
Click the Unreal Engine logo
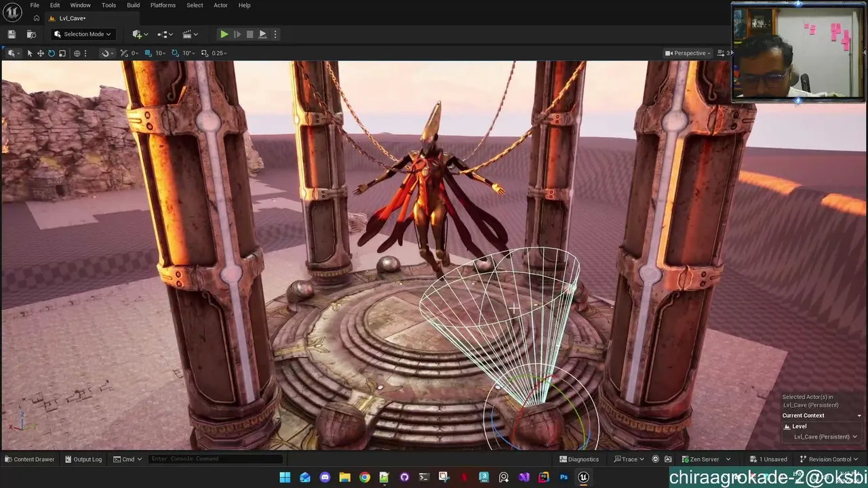12,11
